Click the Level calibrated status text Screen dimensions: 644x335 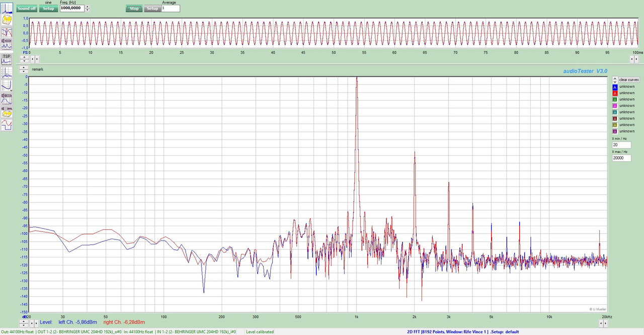click(260, 332)
